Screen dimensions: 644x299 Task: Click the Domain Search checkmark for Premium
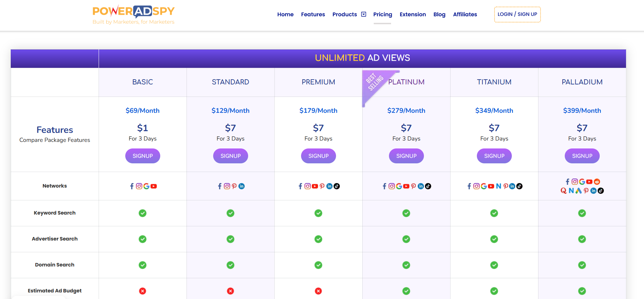tap(318, 265)
